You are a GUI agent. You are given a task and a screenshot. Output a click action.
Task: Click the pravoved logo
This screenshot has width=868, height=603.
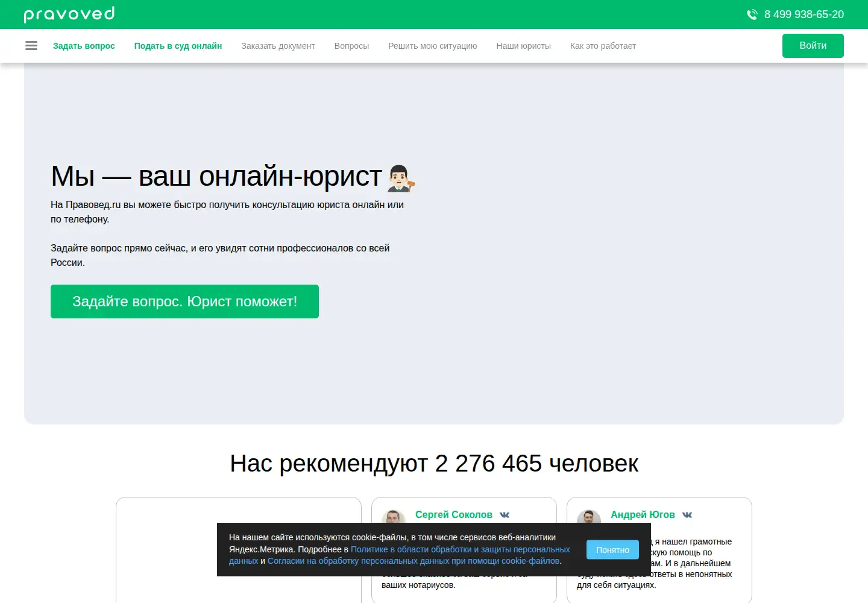coord(69,14)
